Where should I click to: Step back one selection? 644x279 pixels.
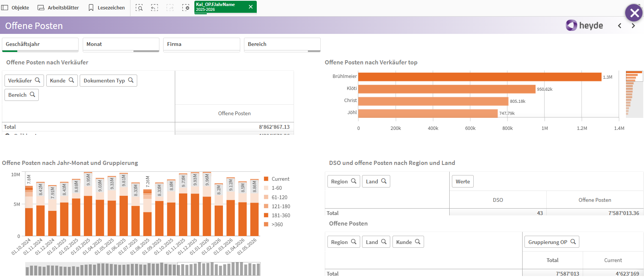pyautogui.click(x=155, y=8)
